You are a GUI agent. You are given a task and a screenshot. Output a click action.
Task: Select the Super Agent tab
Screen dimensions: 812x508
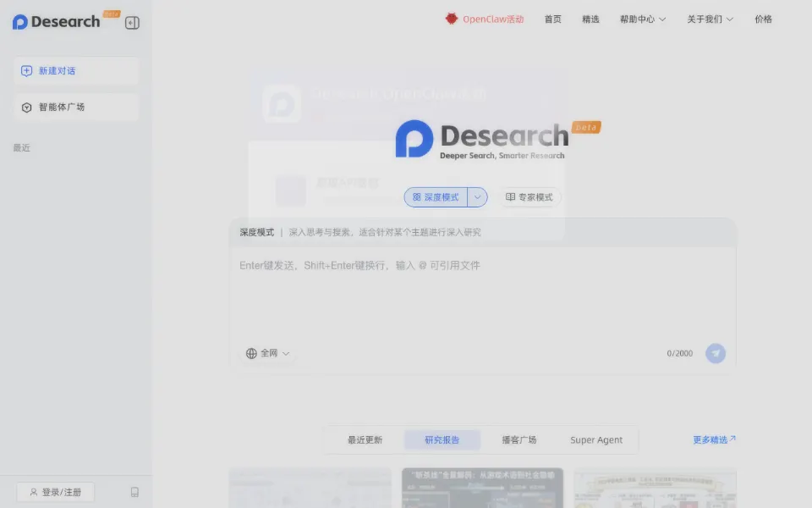pos(596,440)
